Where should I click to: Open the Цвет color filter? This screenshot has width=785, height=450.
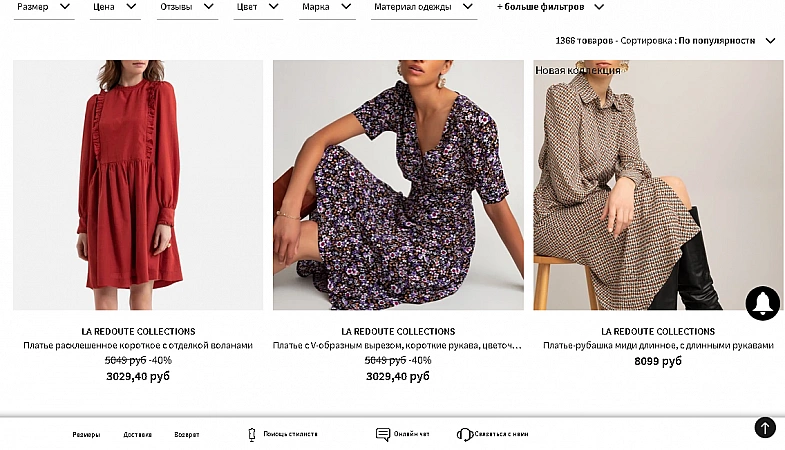257,7
